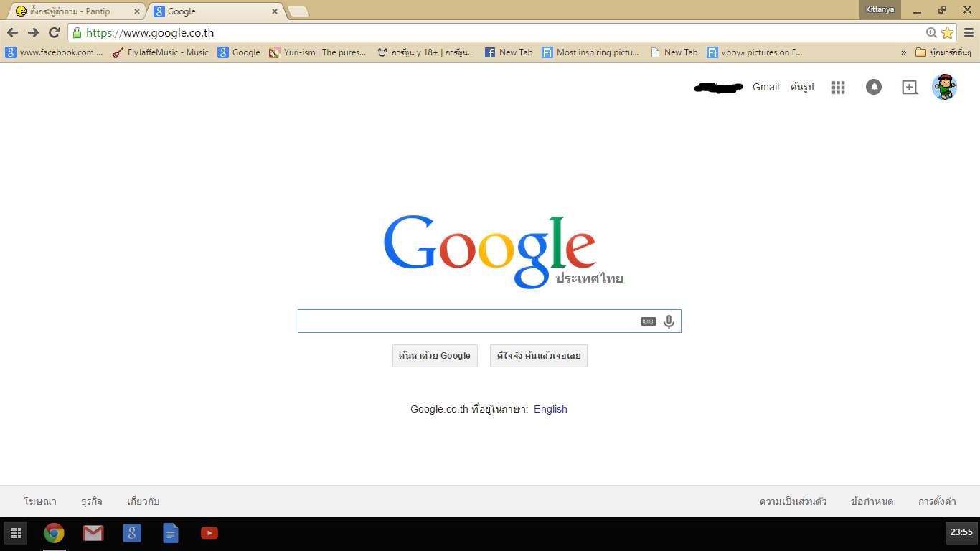Click the browser forward arrow
The image size is (980, 551).
33,32
